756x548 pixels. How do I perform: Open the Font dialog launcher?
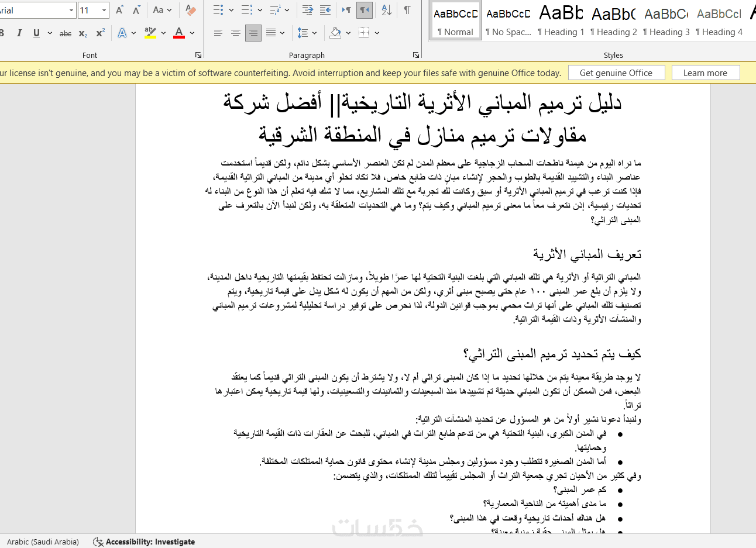coord(198,55)
